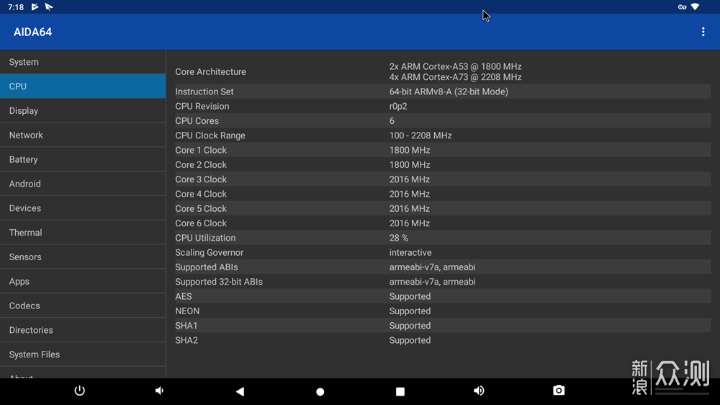This screenshot has width=720, height=405.
Task: Open the Sensors list
Action: click(x=82, y=257)
